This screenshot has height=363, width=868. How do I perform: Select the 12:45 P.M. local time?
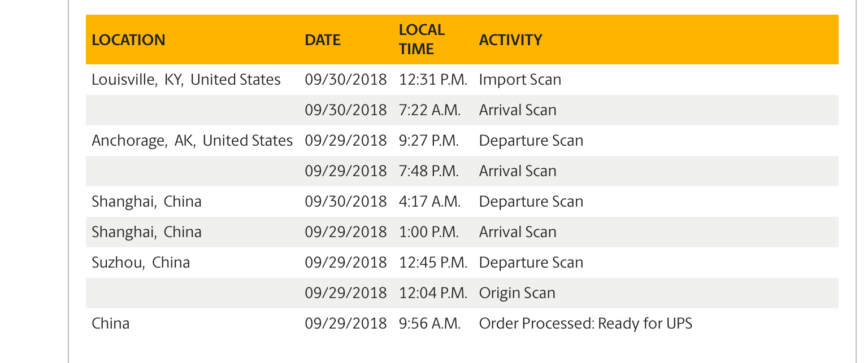point(433,263)
